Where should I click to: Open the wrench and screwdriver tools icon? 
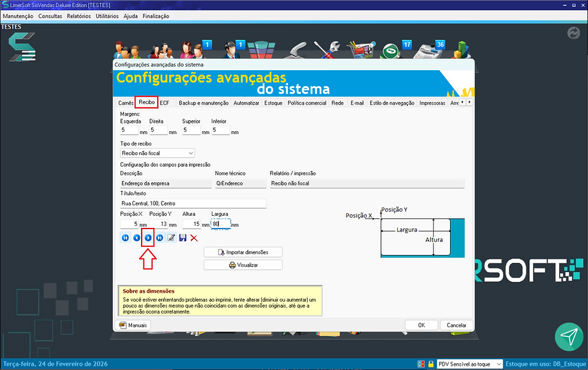click(326, 50)
